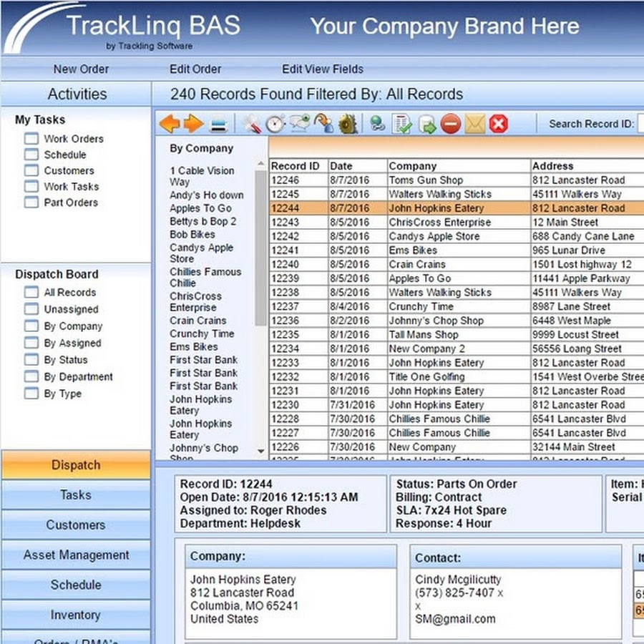Select 'Ems Bikes' in the By Company list

[193, 346]
